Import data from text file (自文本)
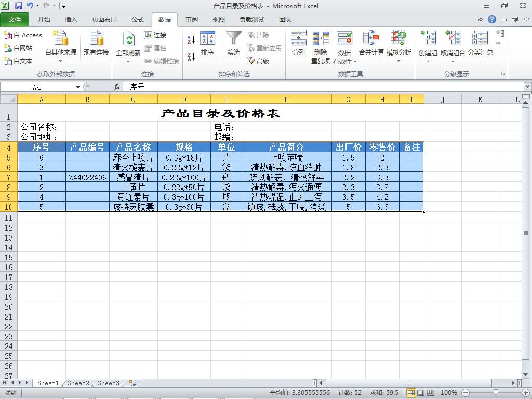This screenshot has width=532, height=399. coord(18,61)
